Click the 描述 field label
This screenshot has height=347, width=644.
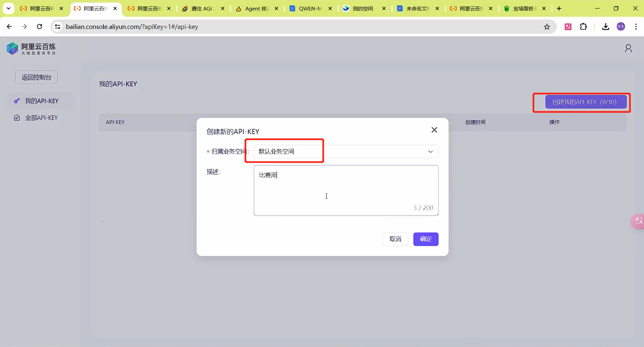pyautogui.click(x=214, y=172)
